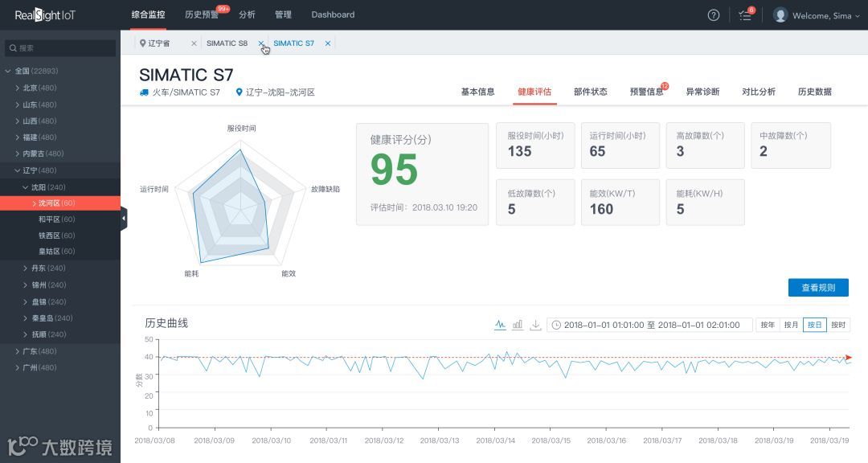Collapse the 辽宁 (480) tree node

[18, 170]
